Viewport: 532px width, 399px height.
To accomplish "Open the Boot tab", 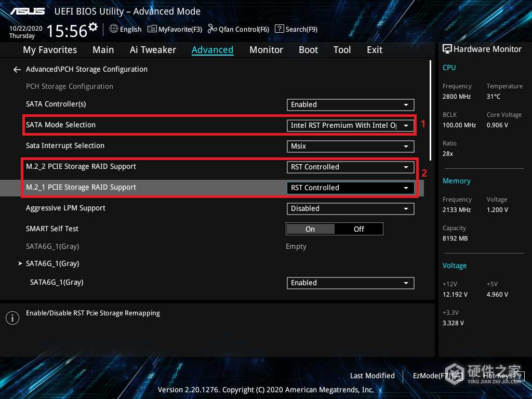I will 309,50.
